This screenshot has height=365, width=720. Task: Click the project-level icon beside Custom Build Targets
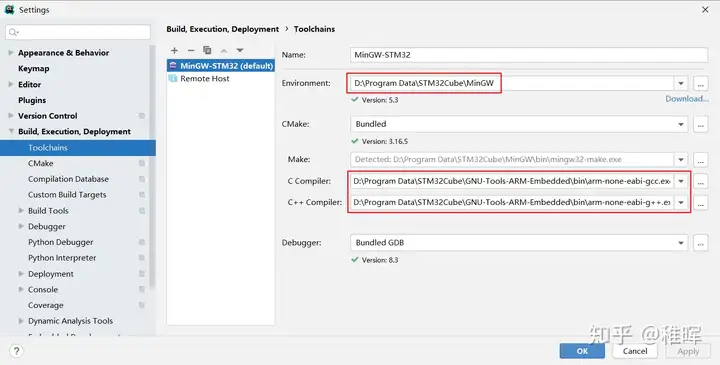click(142, 195)
